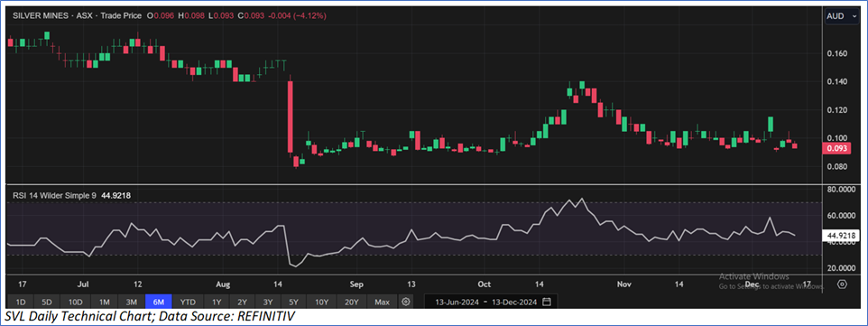Select the 3M time range
Screen dimensions: 868x326
[x=132, y=303]
